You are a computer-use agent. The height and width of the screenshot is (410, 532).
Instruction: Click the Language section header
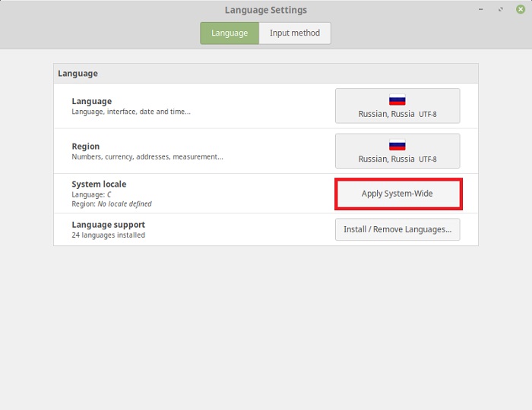(x=266, y=73)
